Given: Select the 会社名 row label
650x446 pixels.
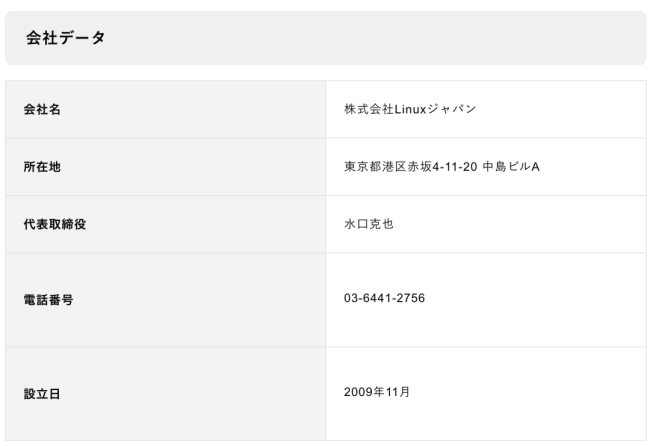Looking at the screenshot, I should click(x=42, y=109).
